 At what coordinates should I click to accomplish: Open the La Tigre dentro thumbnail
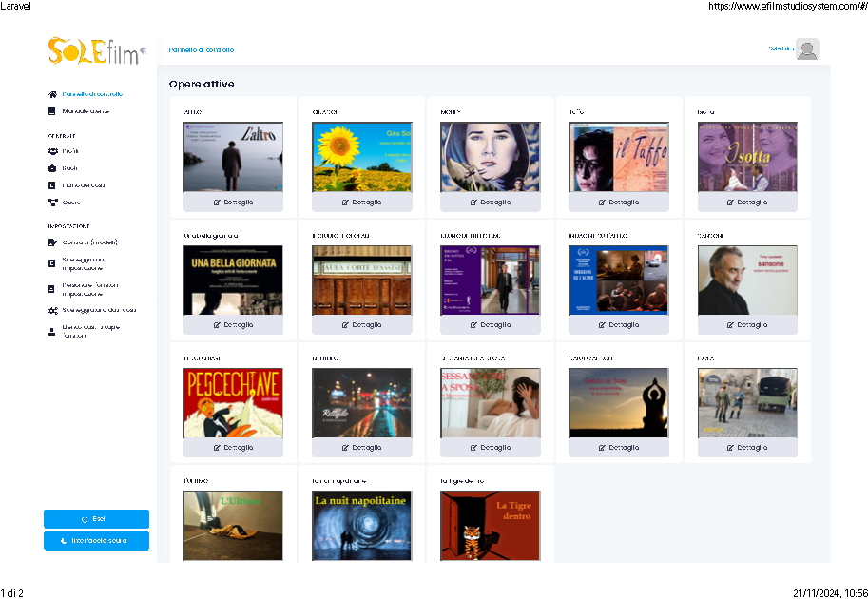point(491,526)
